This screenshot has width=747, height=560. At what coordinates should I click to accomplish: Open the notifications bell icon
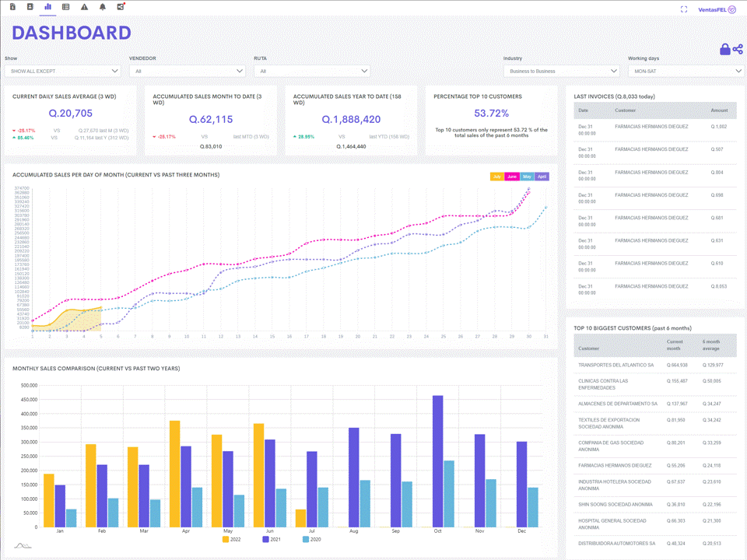[103, 7]
